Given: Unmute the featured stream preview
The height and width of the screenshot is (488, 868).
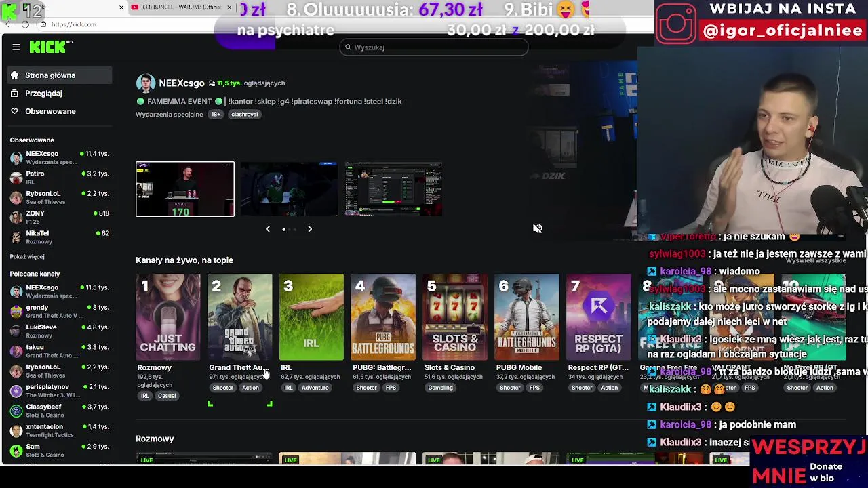Looking at the screenshot, I should [538, 229].
